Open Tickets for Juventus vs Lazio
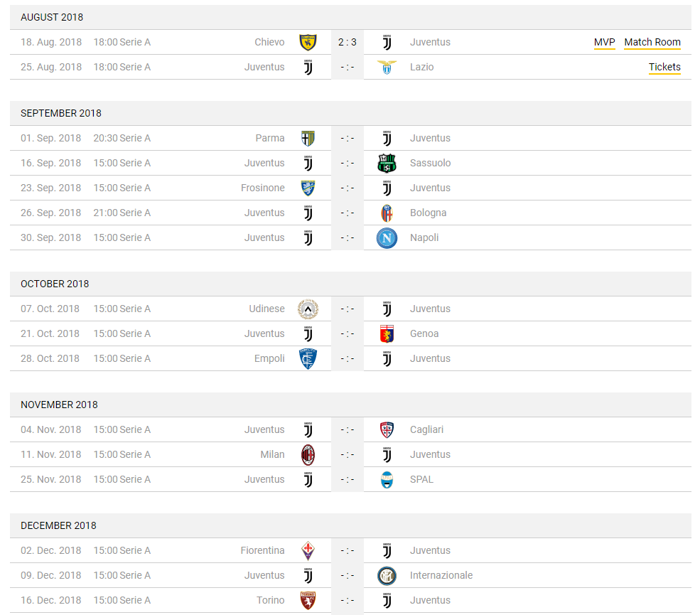The height and width of the screenshot is (615, 700). coord(664,67)
